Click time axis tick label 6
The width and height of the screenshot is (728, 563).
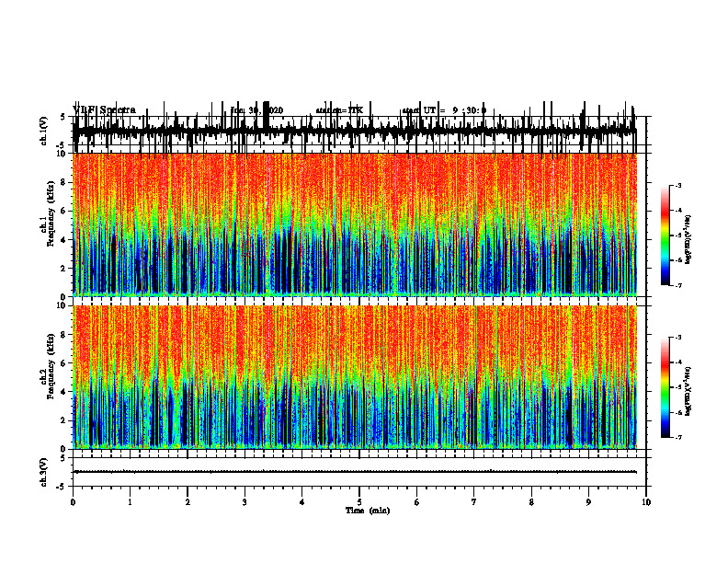point(417,502)
